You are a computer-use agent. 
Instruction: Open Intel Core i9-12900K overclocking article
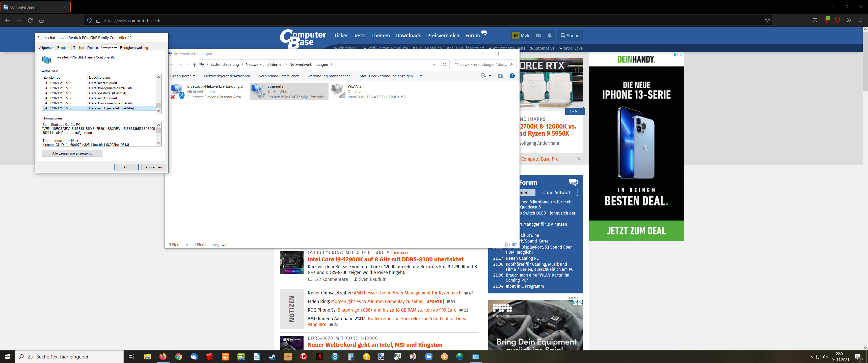(x=386, y=259)
